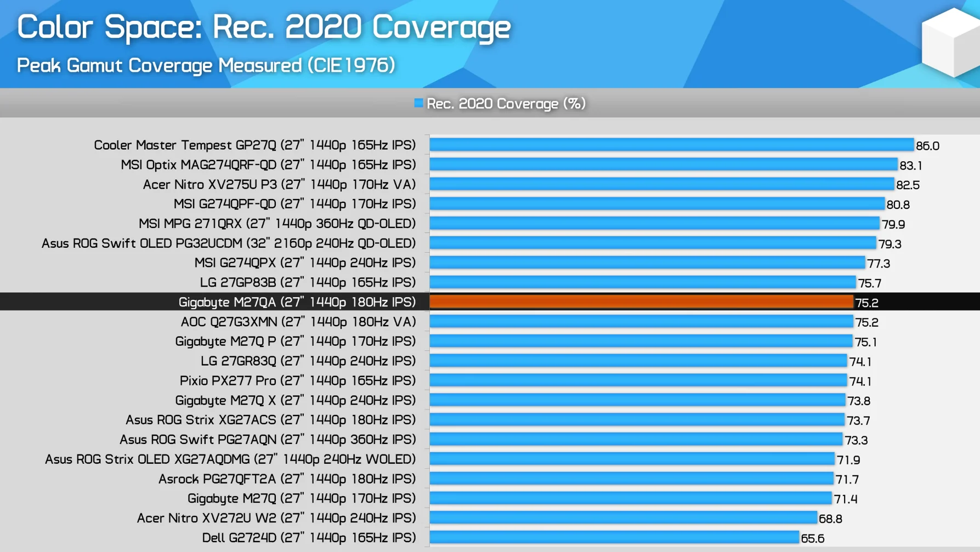Click the 73.7 value
The height and width of the screenshot is (552, 980).
(x=858, y=420)
